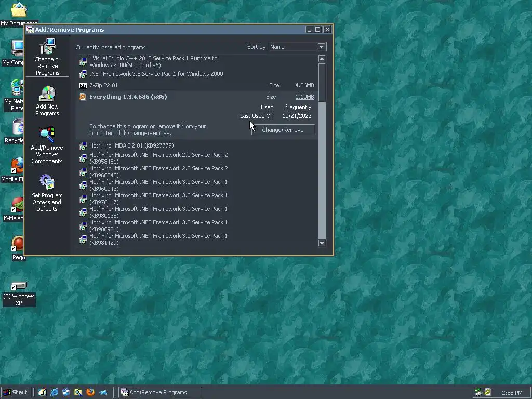
Task: Click icon of hotfix KB958481
Action: point(83,158)
